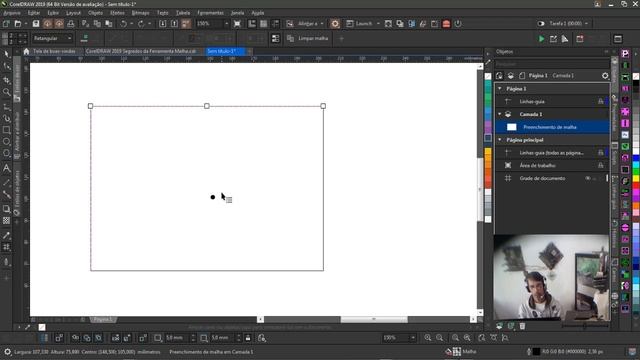Toggle visibility eye of Grade de documento
Image resolution: width=640 pixels, height=360 pixels.
coord(587,178)
